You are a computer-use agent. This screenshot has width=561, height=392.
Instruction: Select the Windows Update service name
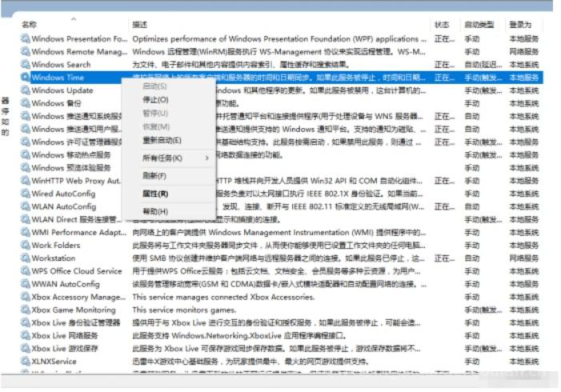click(62, 90)
